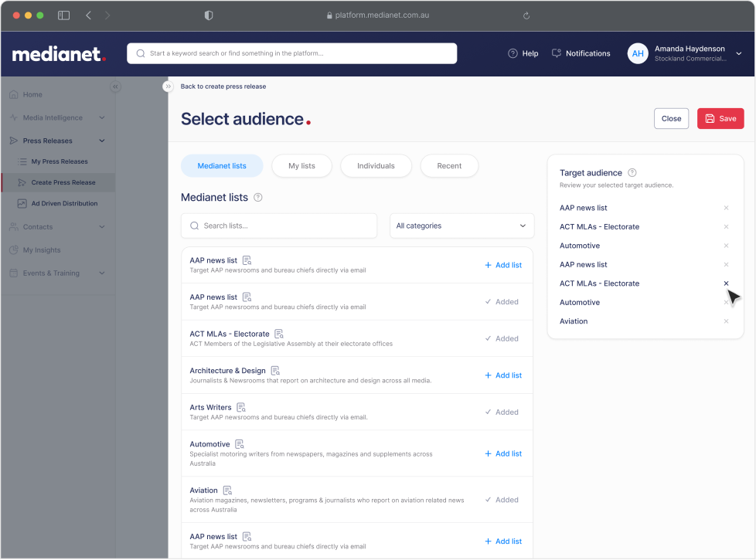The height and width of the screenshot is (560, 756).
Task: Open Events & Training via calendar icon
Action: (x=14, y=273)
